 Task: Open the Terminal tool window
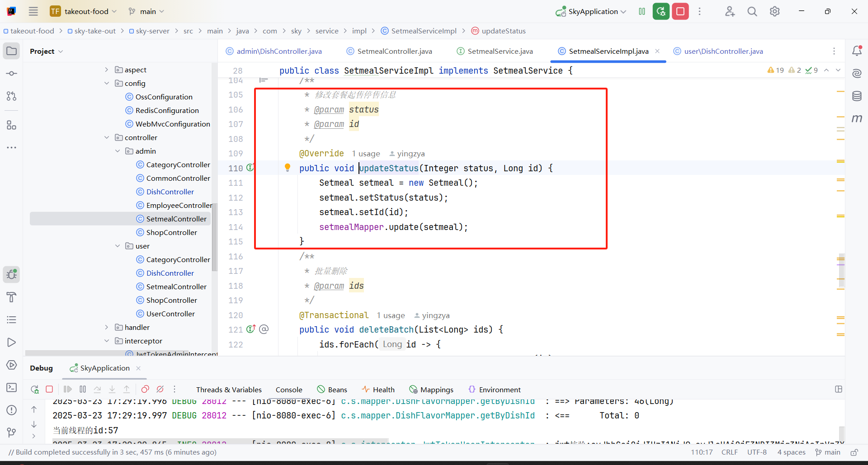point(12,387)
